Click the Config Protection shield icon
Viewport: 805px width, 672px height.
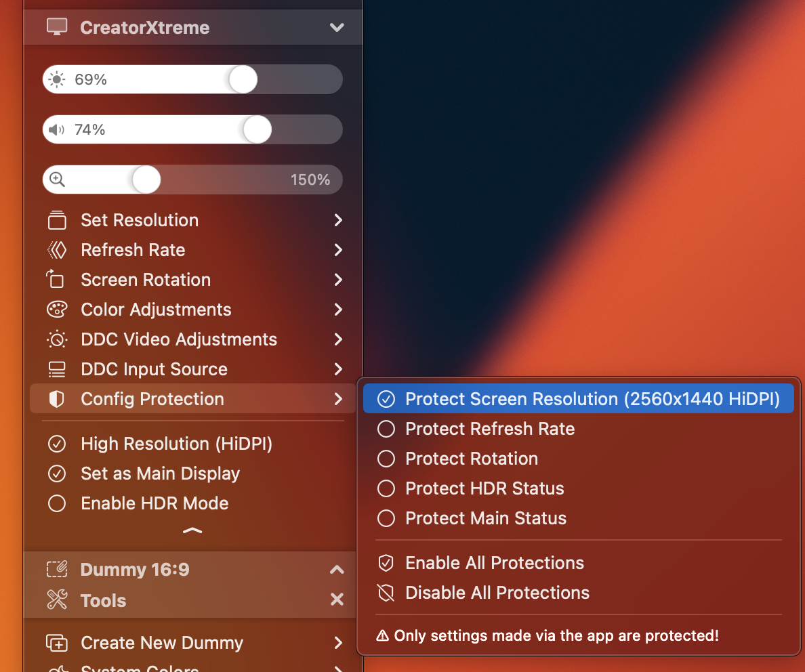(x=58, y=399)
